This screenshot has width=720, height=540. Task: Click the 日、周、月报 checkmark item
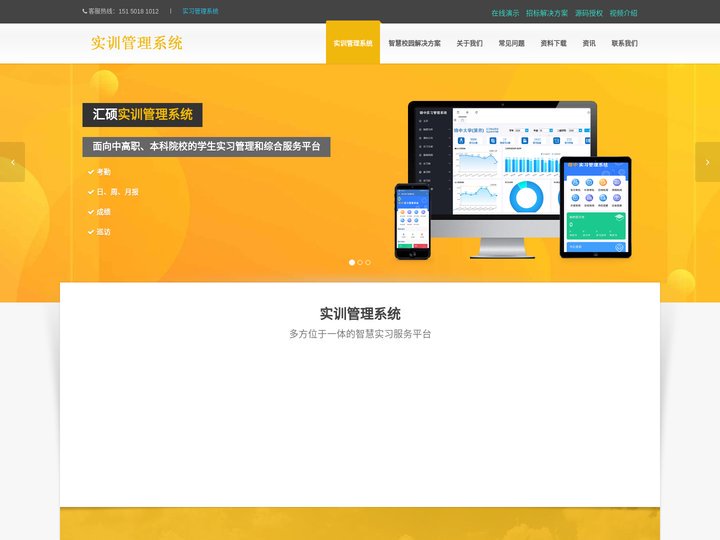pyautogui.click(x=113, y=192)
